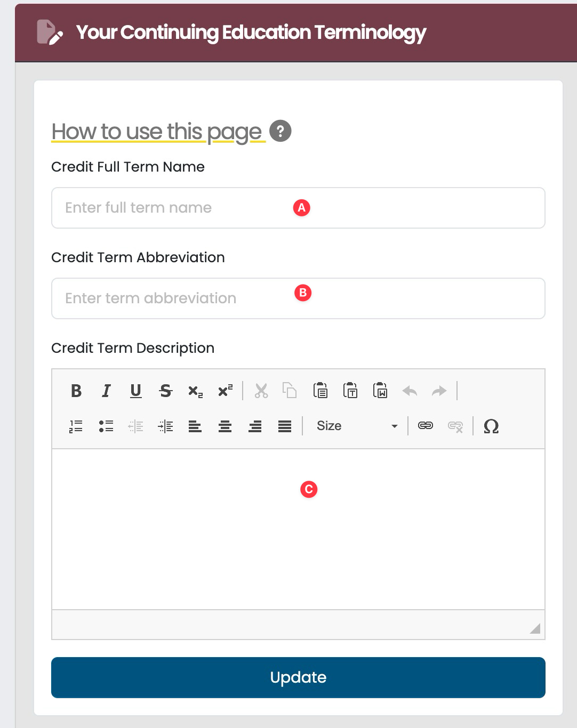The width and height of the screenshot is (577, 728).
Task: Increase the paragraph indent
Action: click(x=166, y=426)
